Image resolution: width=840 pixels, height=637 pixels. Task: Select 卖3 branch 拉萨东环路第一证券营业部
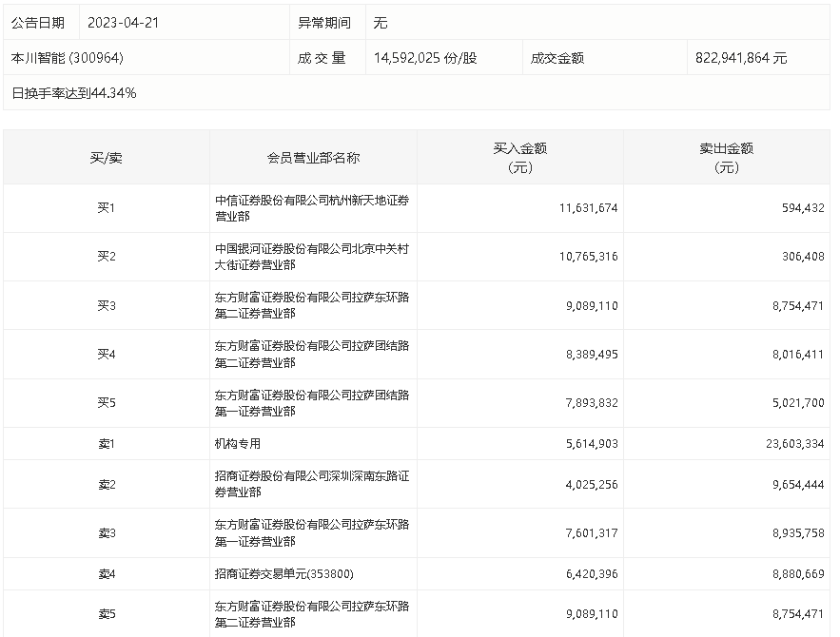312,533
